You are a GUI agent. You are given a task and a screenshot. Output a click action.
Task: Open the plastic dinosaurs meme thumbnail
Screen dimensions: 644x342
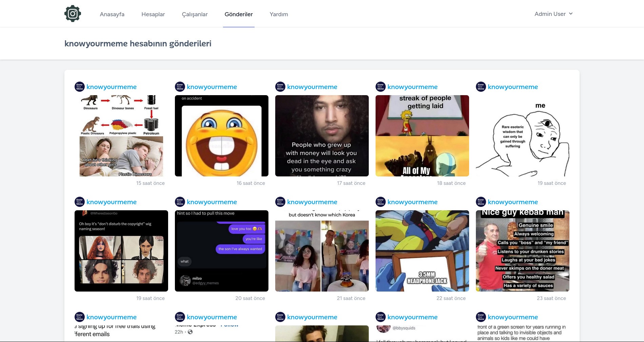pyautogui.click(x=121, y=136)
